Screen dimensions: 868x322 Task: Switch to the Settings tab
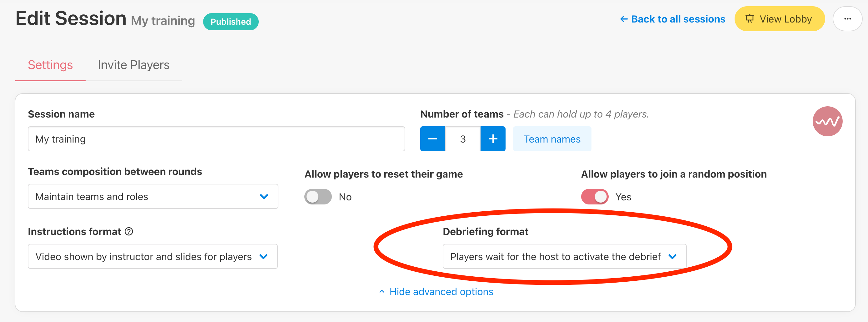(x=50, y=65)
